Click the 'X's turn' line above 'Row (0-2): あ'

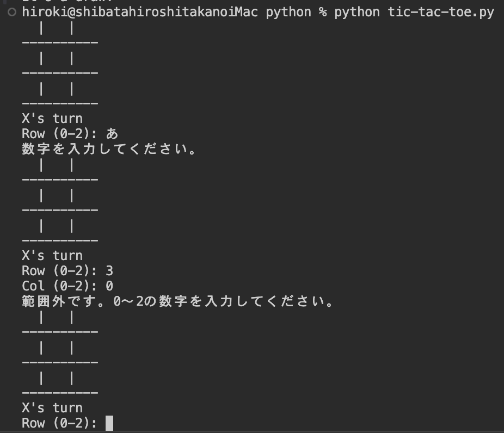(x=52, y=118)
